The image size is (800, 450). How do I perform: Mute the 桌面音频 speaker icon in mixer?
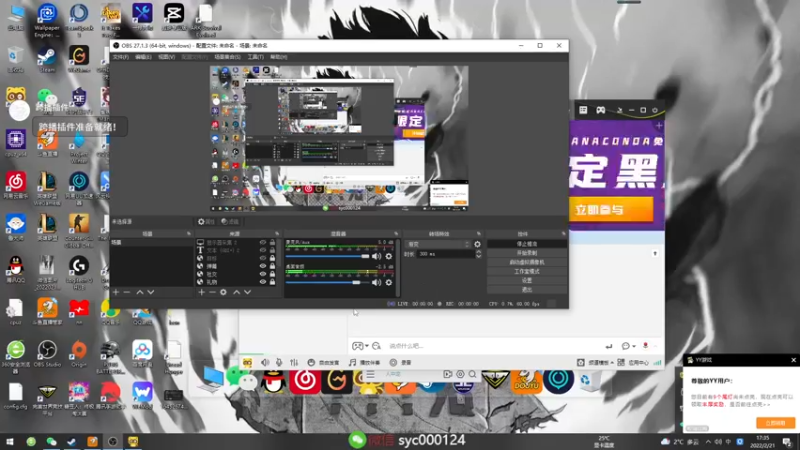376,282
